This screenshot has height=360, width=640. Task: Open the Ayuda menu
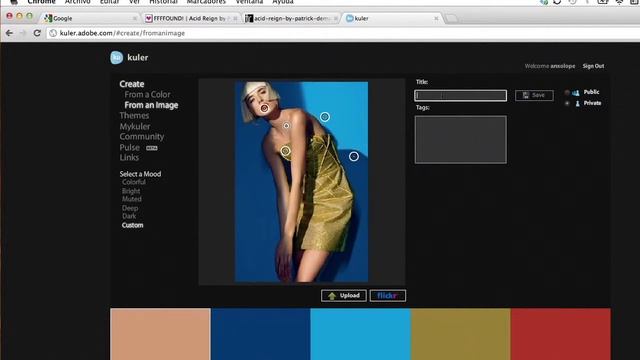tap(283, 2)
